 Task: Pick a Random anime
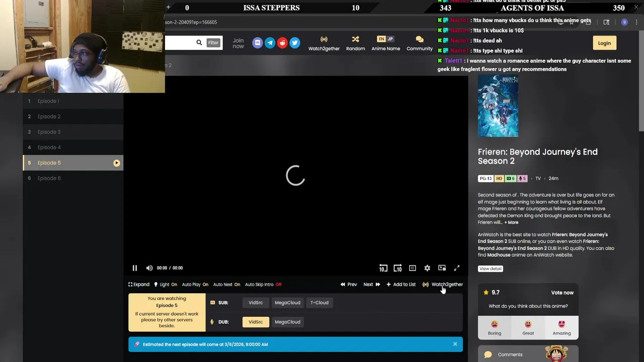pos(355,43)
